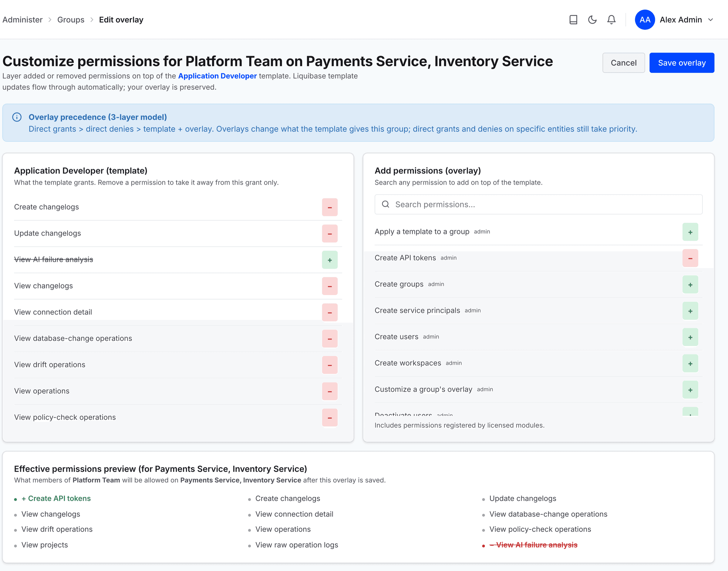Cancel the overlay edit
728x571 pixels.
[623, 63]
